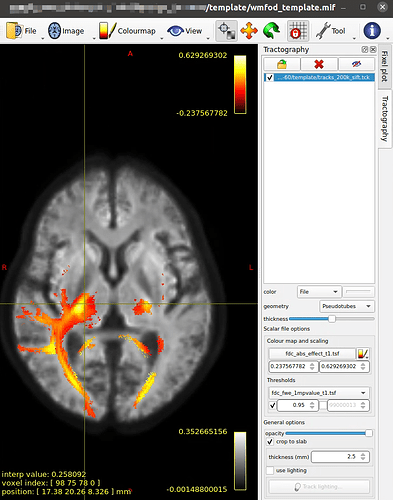The width and height of the screenshot is (393, 500).
Task: Select the Focus mode crosshair icon
Action: coord(227,31)
